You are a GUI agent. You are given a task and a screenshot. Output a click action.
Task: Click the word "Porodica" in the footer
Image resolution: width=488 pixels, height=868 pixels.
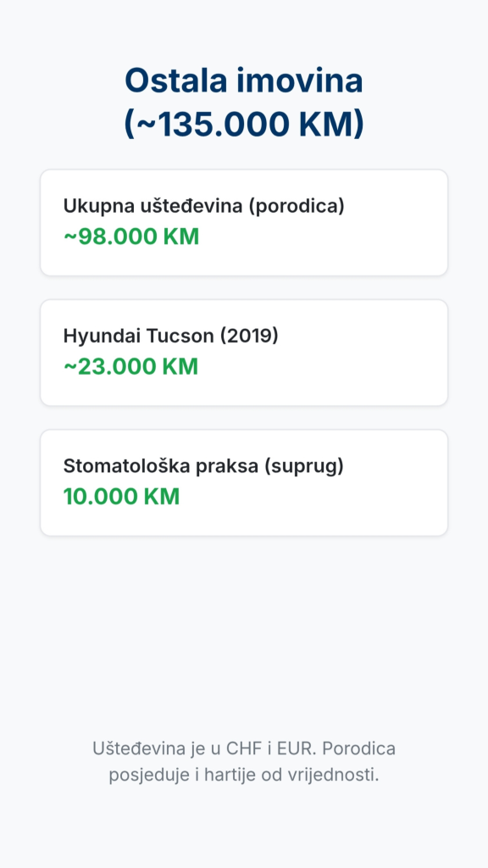point(359,748)
